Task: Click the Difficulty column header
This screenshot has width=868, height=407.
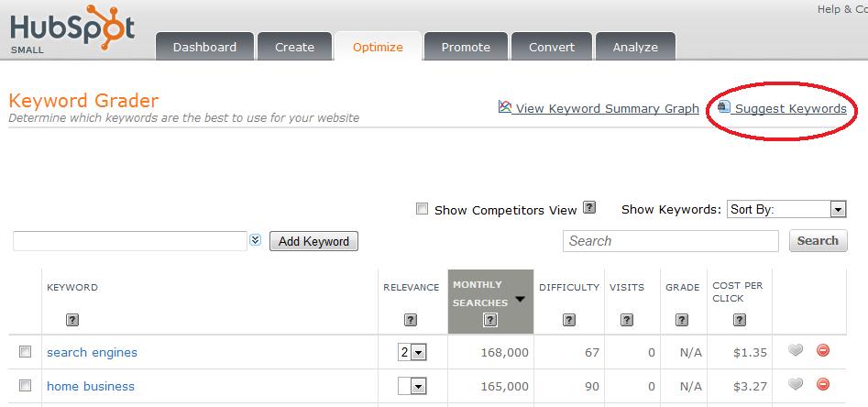Action: (x=569, y=288)
